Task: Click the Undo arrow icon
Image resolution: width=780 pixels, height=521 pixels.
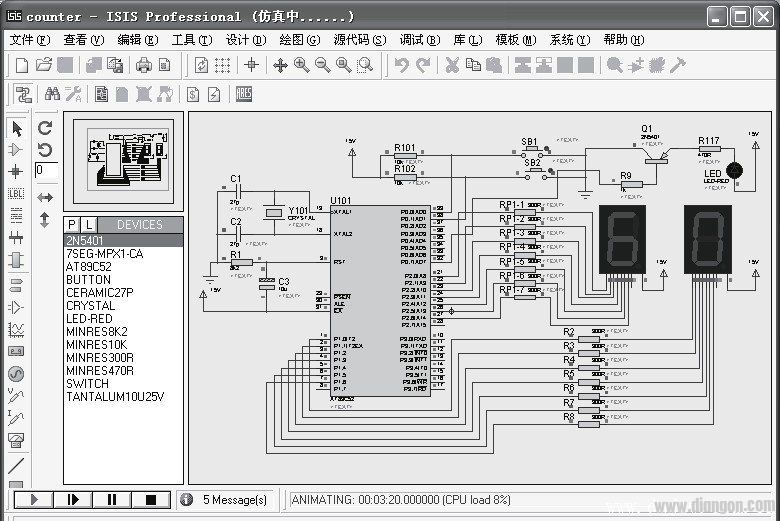Action: tap(401, 65)
